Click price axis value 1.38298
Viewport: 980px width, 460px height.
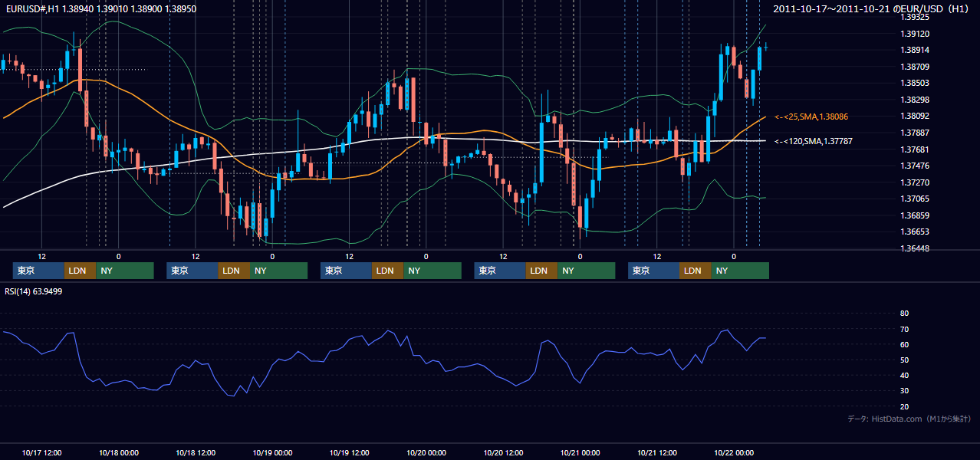coord(915,100)
